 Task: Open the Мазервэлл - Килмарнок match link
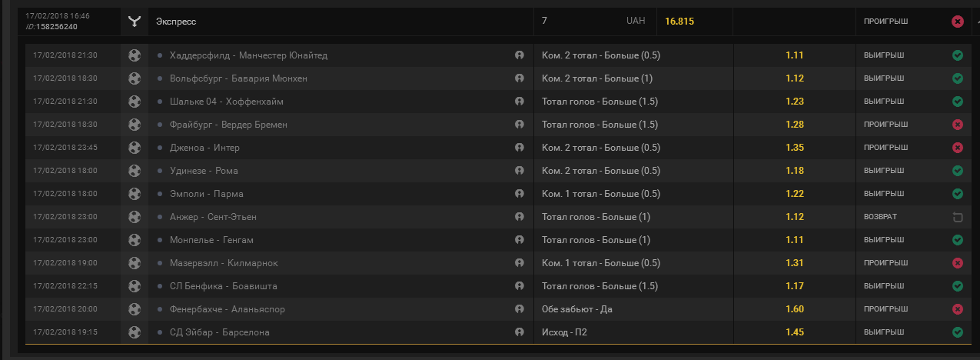click(224, 263)
